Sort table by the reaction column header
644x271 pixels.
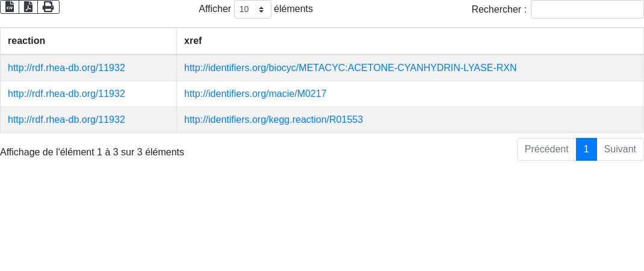(x=26, y=40)
